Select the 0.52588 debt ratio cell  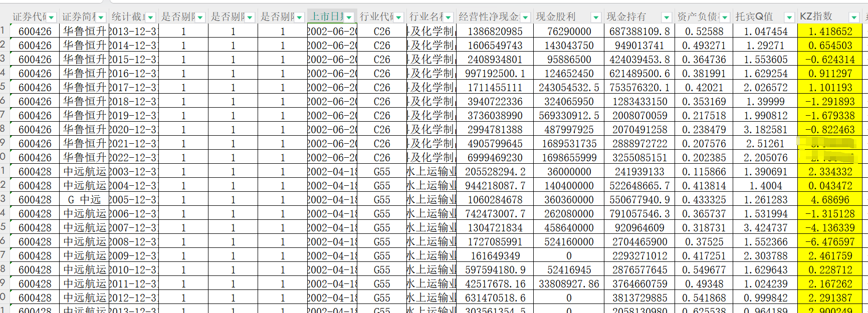(x=704, y=31)
